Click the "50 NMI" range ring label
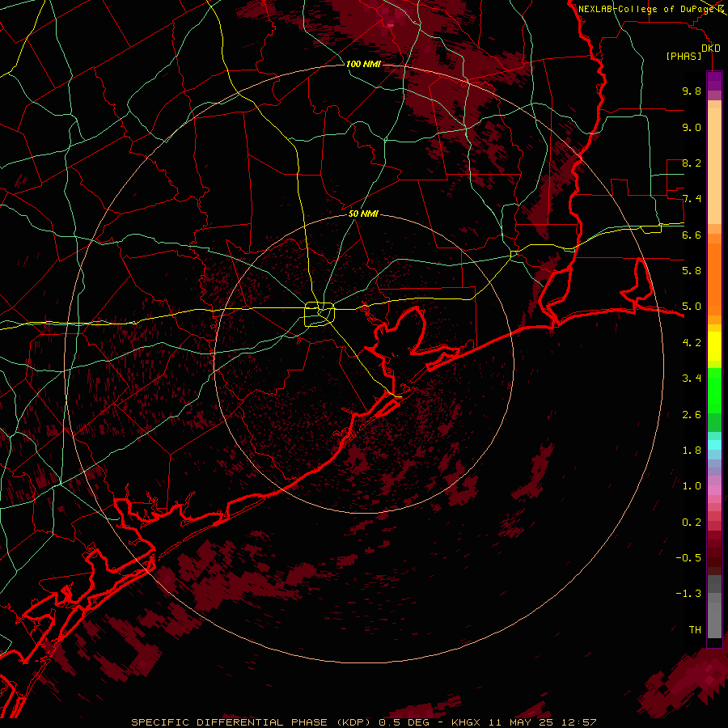 (363, 214)
